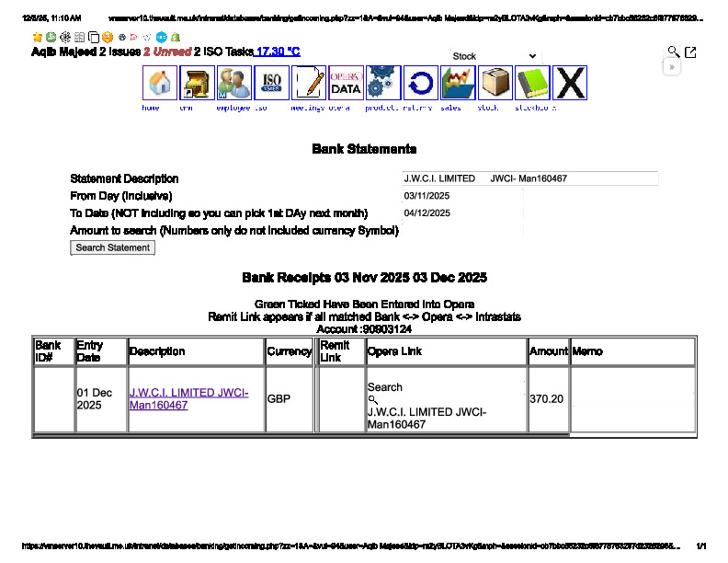Click the black X icon
The height and width of the screenshot is (563, 728).
[570, 83]
